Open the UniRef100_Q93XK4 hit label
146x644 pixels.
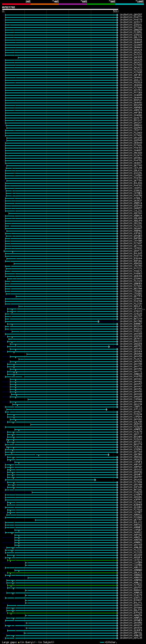tap(131, 352)
